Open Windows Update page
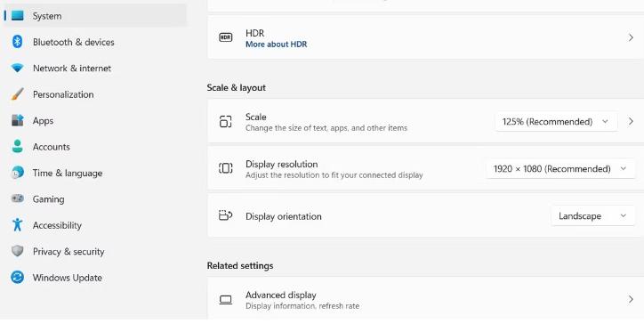This screenshot has height=332, width=644. 94,278
